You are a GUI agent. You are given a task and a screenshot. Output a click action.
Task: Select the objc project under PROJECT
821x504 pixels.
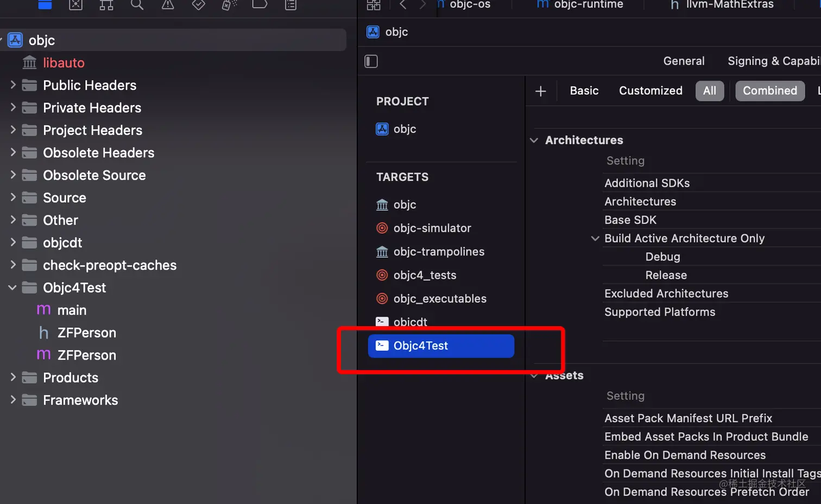405,129
